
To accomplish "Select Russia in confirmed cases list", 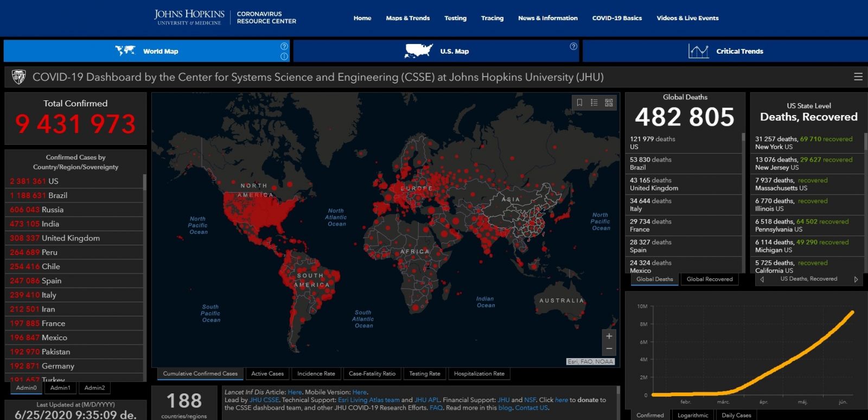I will [x=74, y=209].
